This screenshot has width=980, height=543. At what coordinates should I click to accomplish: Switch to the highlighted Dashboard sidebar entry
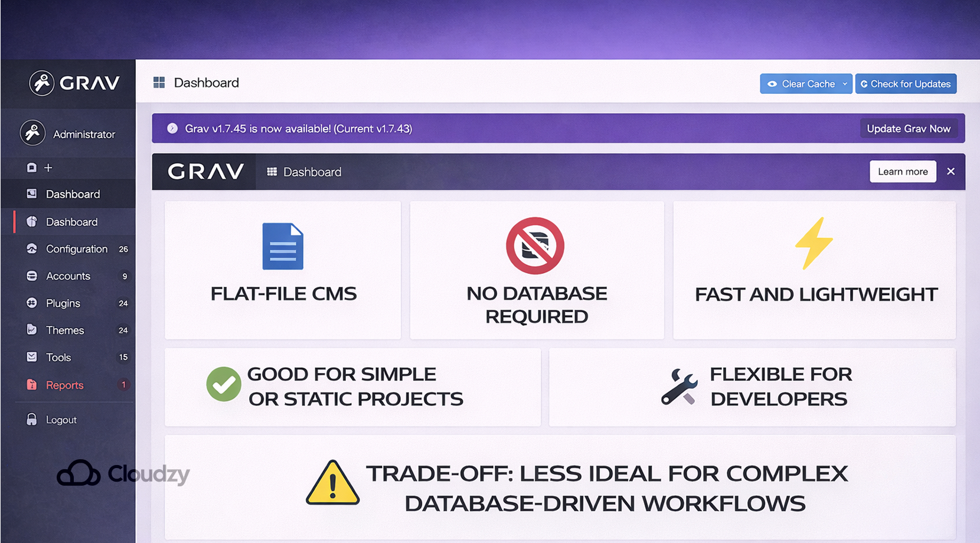coord(71,221)
